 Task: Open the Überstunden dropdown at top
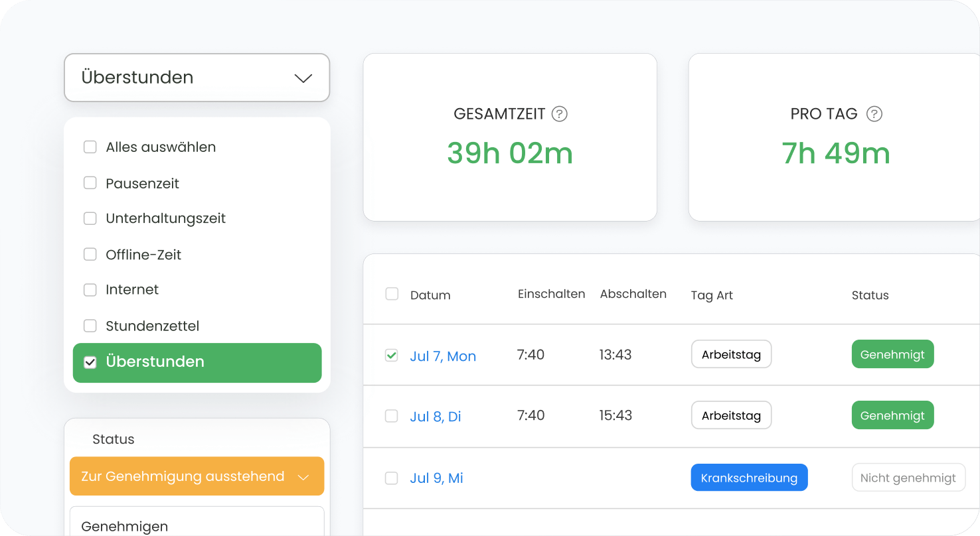pos(197,78)
